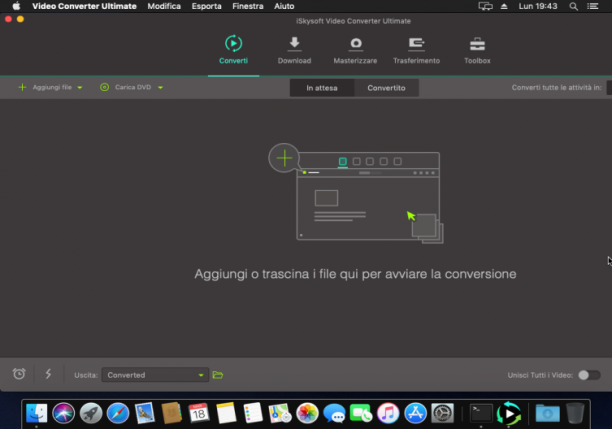Screen dimensions: 612x429
Task: Open Finder from the dock
Action: 37,413
